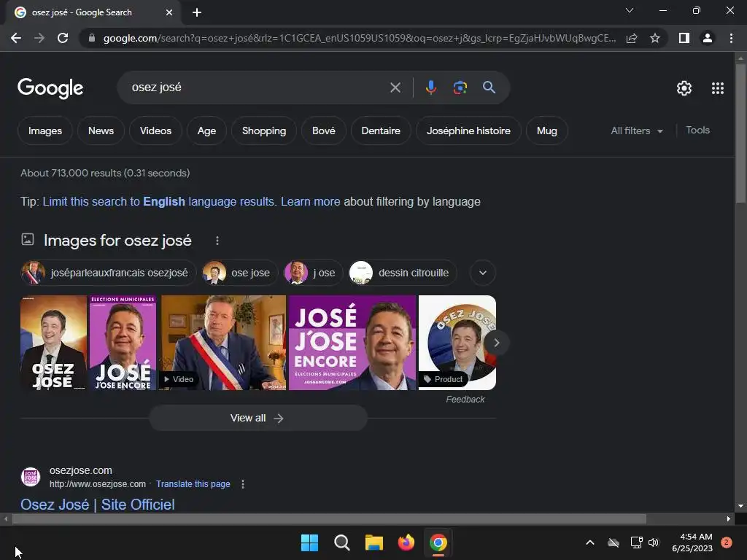Switch to the Videos results tab

coord(156,131)
